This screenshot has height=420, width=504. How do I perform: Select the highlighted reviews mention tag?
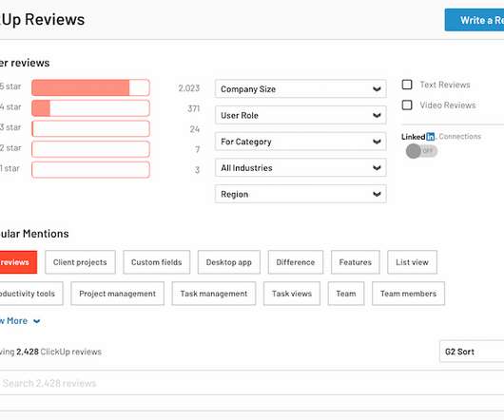tap(18, 262)
